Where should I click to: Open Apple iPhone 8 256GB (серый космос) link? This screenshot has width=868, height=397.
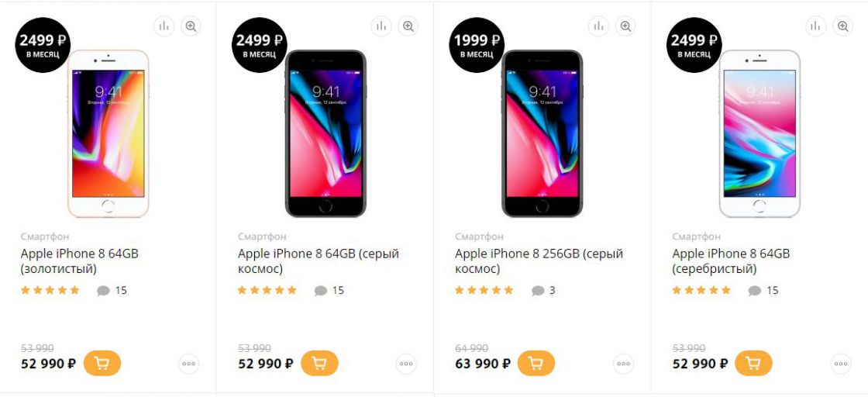539,261
